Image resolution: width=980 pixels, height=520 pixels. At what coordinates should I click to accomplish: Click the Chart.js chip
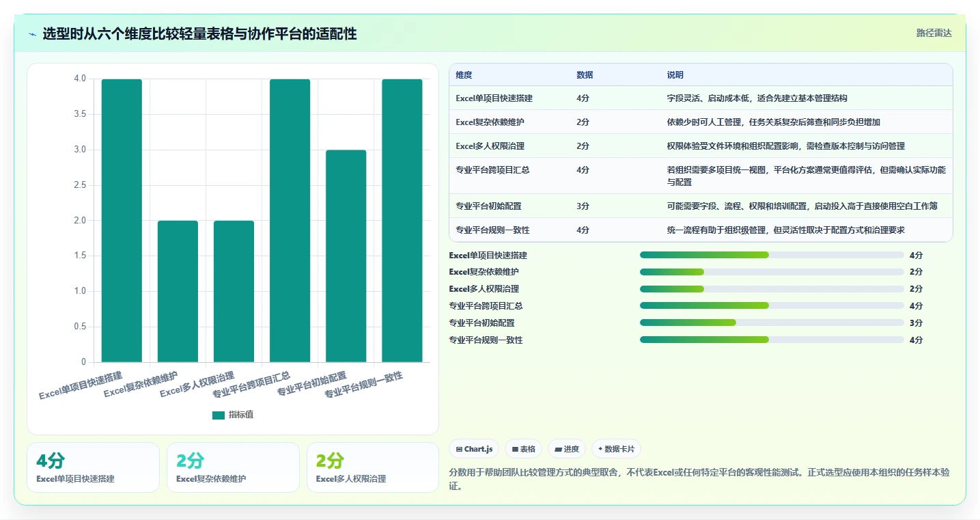click(x=474, y=449)
